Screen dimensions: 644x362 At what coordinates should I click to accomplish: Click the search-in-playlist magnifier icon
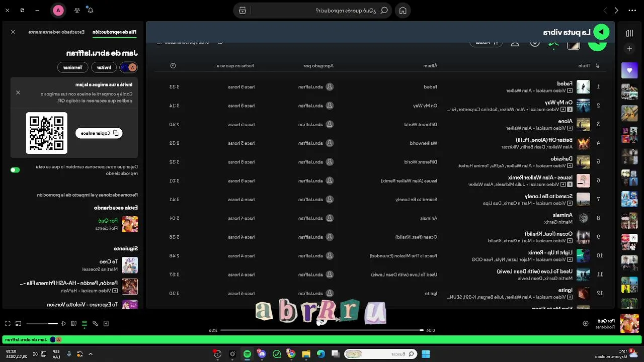pyautogui.click(x=220, y=42)
